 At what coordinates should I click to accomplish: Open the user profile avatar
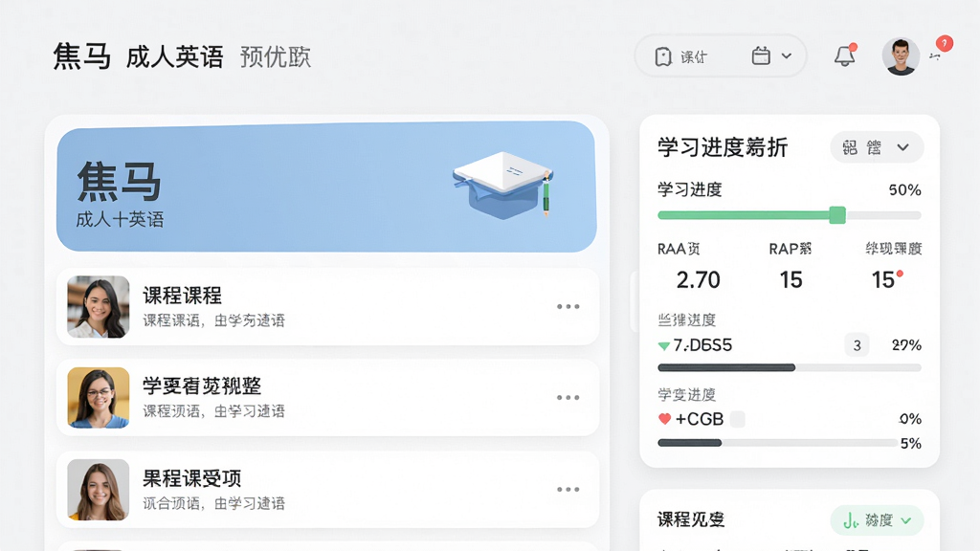(900, 56)
